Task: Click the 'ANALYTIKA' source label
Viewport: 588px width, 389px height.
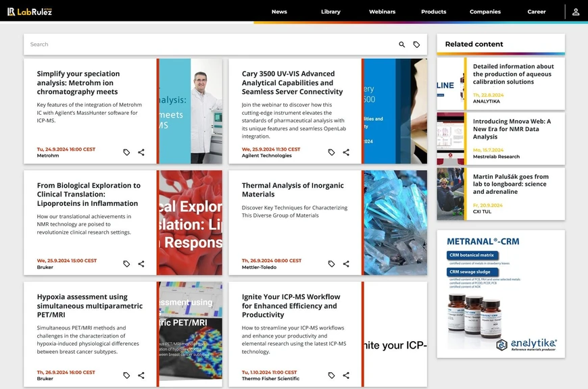Action: pyautogui.click(x=487, y=101)
